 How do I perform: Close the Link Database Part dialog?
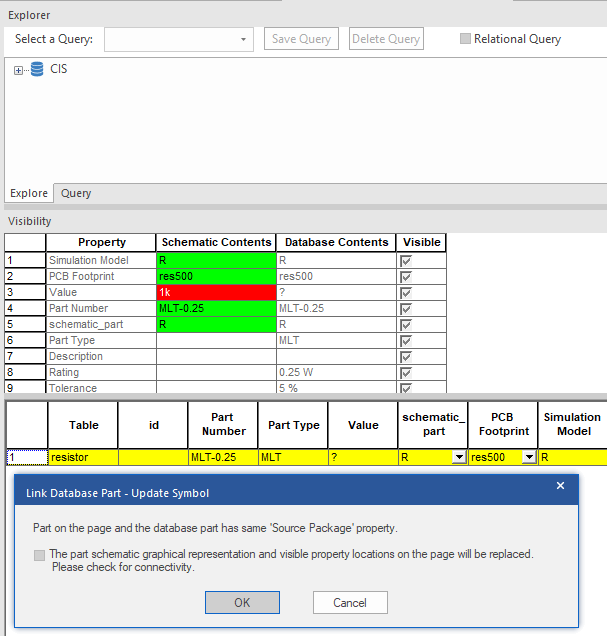tap(560, 486)
